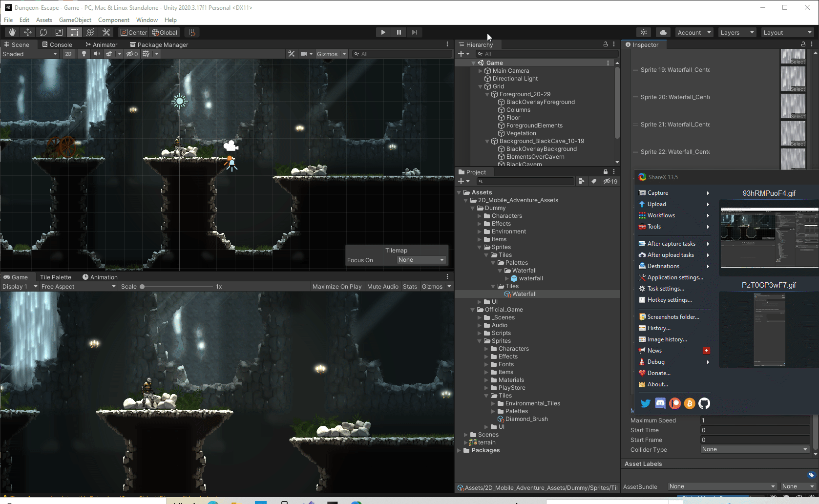This screenshot has height=504, width=819.
Task: Click ShareX GitHub icon
Action: click(x=704, y=403)
